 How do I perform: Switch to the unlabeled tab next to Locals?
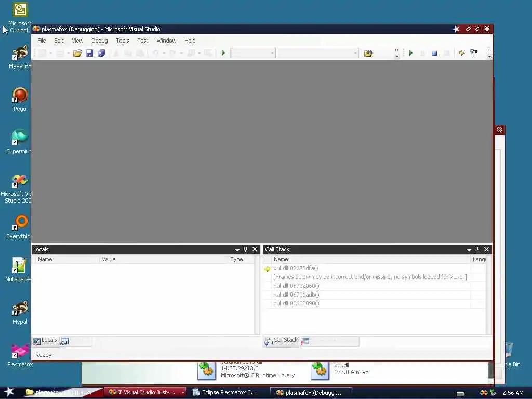point(75,341)
